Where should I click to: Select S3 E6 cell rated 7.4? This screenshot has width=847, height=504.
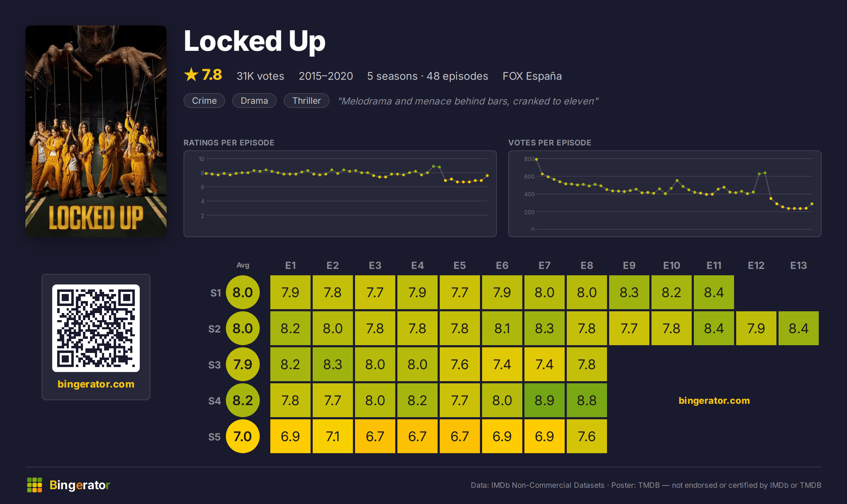click(x=502, y=364)
